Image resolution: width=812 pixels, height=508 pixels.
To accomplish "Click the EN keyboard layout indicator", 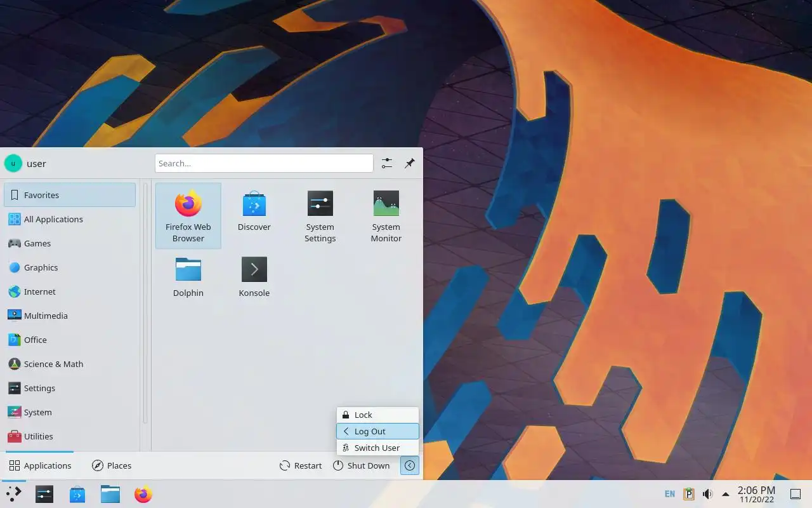I will pyautogui.click(x=670, y=494).
